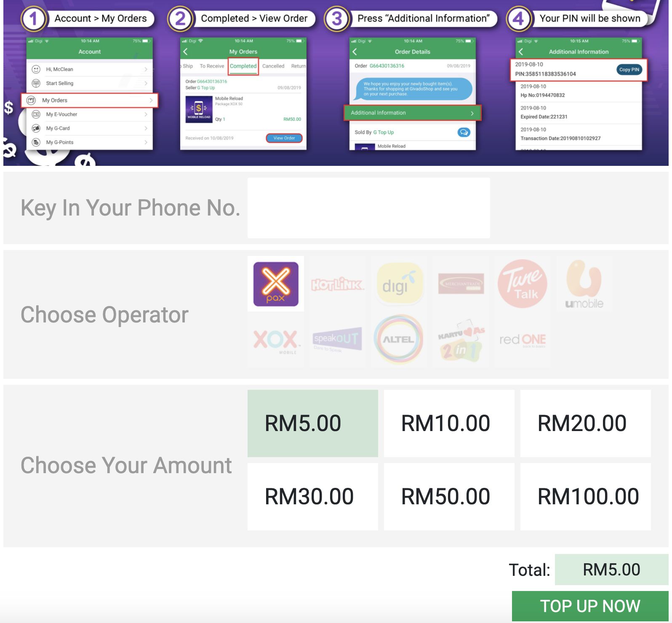
Task: Click the TOP UP NOW button
Action: click(590, 606)
